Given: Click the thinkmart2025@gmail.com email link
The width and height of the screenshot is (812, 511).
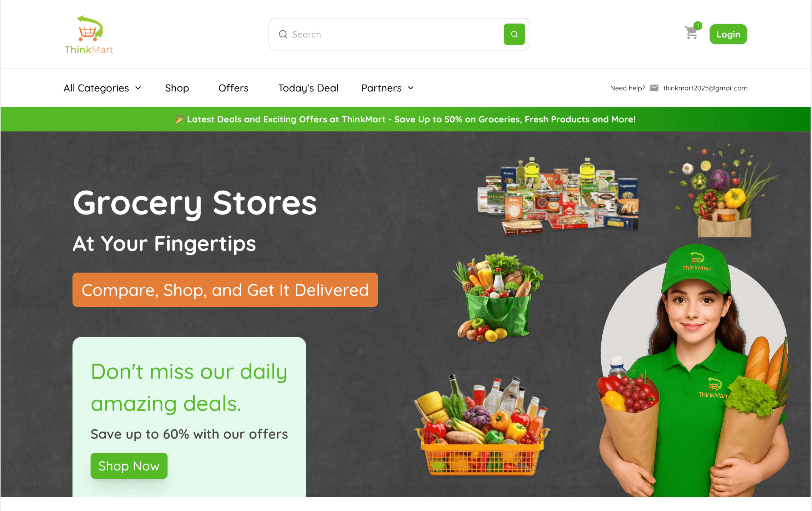Looking at the screenshot, I should click(705, 88).
